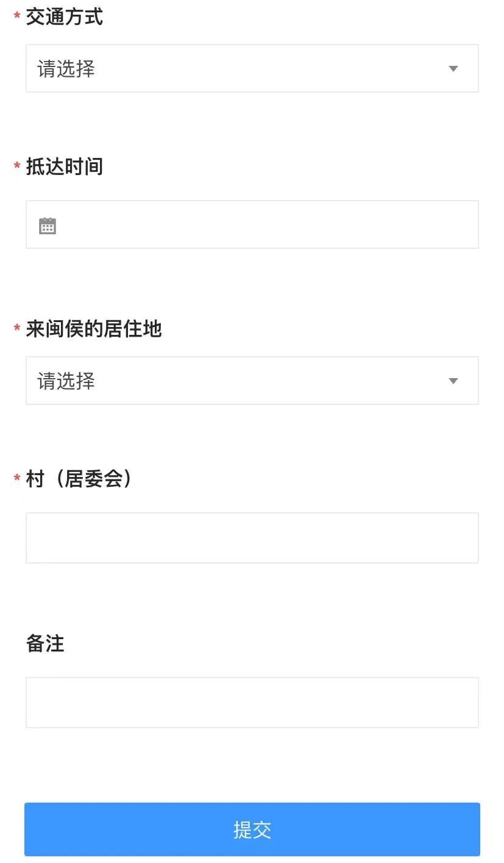Click the 村（居委会）text input box

click(252, 537)
